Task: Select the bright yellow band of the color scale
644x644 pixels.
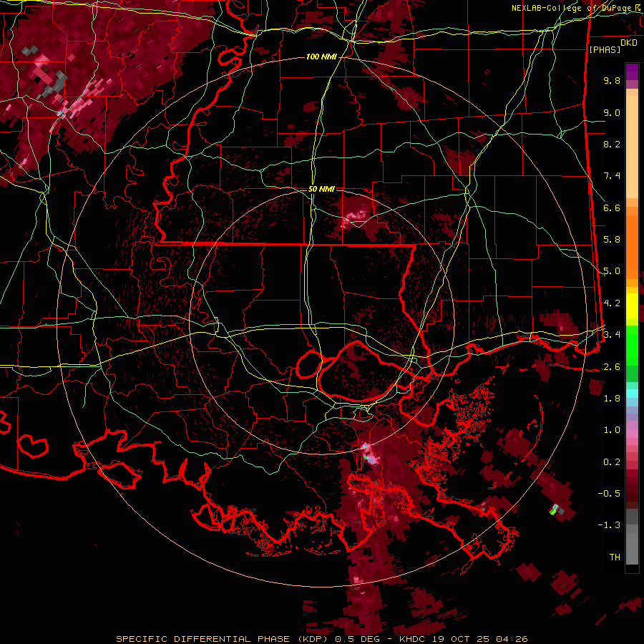Action: (x=632, y=306)
